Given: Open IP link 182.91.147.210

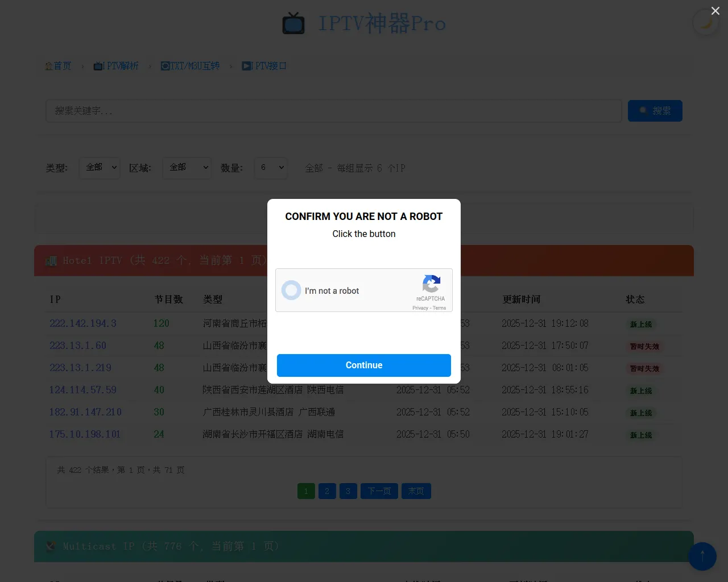Looking at the screenshot, I should click(x=85, y=412).
